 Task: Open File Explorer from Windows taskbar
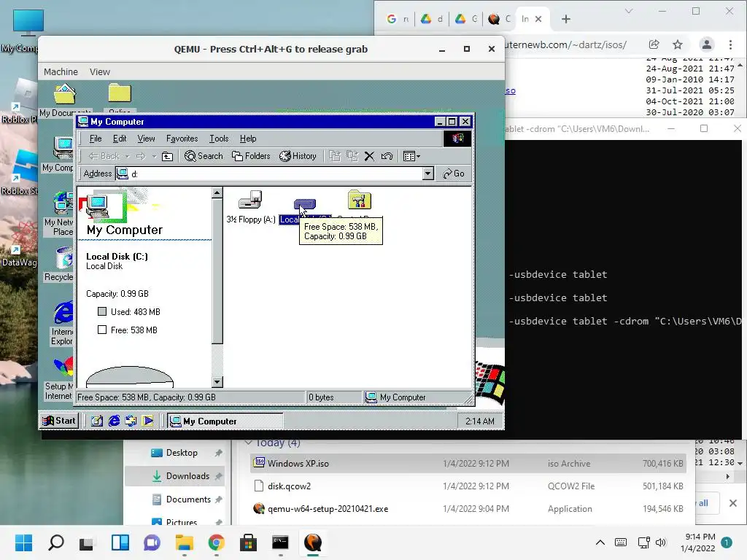coord(184,542)
